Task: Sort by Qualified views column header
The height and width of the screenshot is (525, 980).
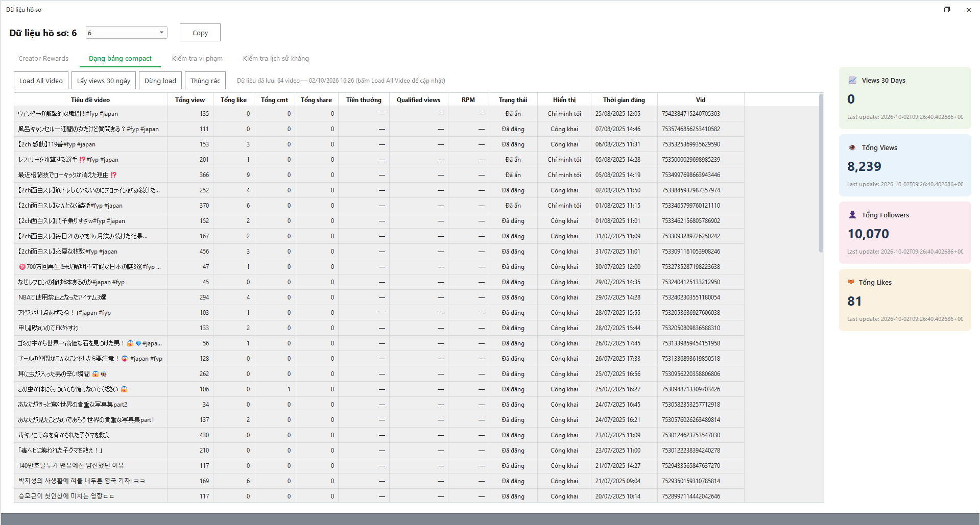Action: [418, 99]
